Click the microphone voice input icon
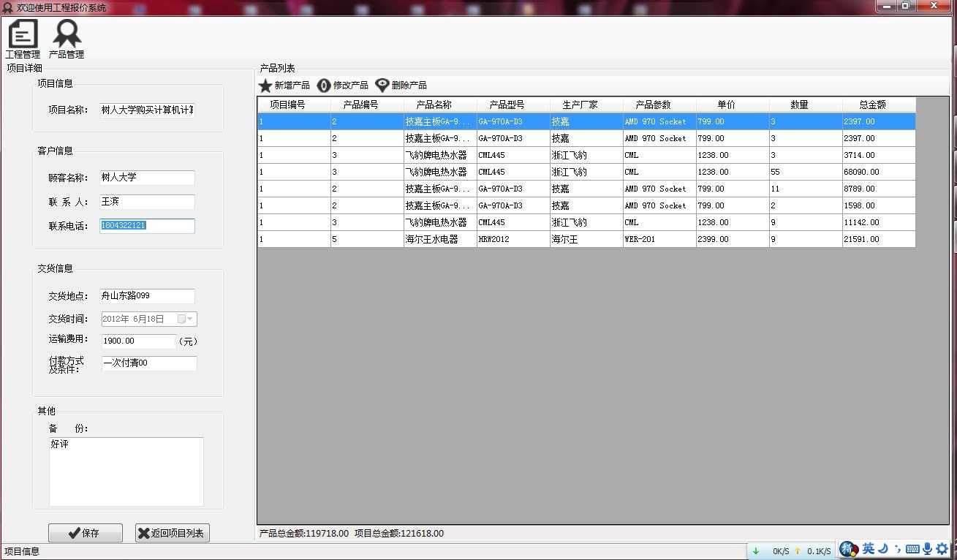The height and width of the screenshot is (560, 957). 927,549
